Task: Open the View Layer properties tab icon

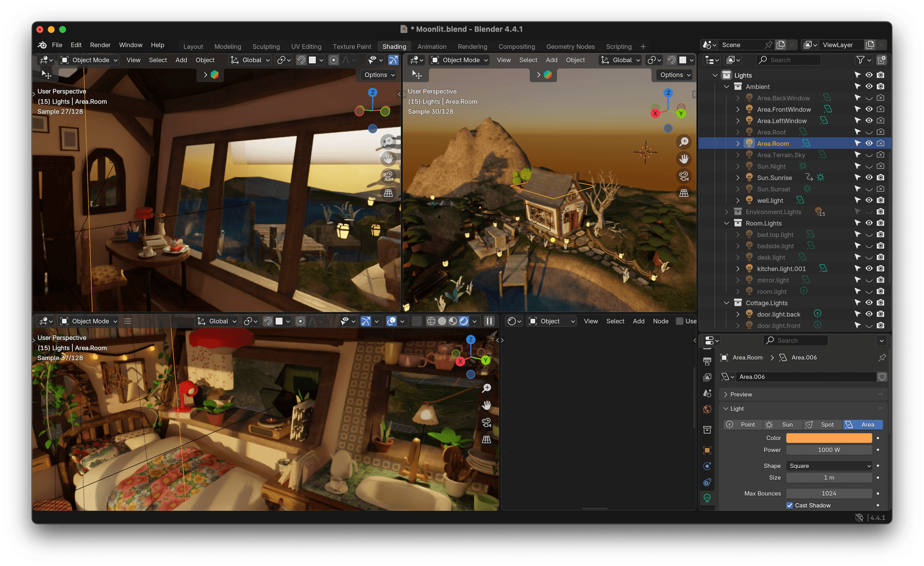Action: 707,377
